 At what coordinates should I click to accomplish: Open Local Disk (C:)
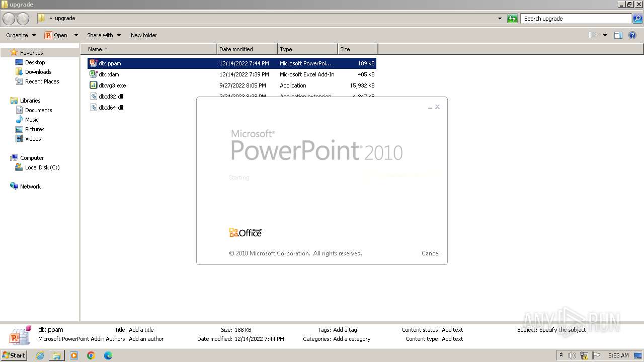42,167
